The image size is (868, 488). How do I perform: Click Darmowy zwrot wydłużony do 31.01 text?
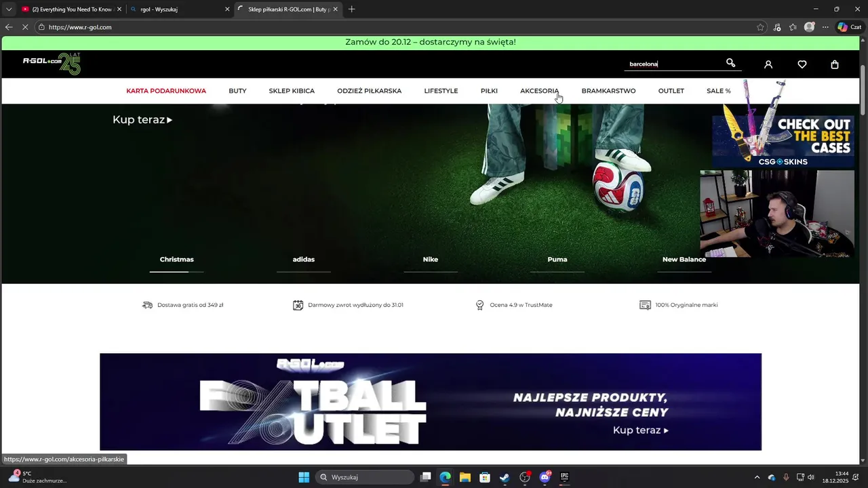point(355,305)
